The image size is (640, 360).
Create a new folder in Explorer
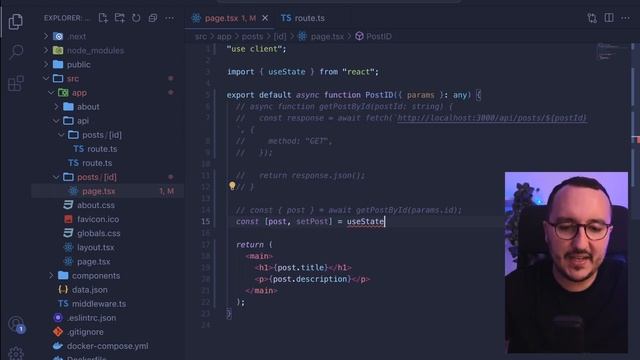[x=120, y=18]
